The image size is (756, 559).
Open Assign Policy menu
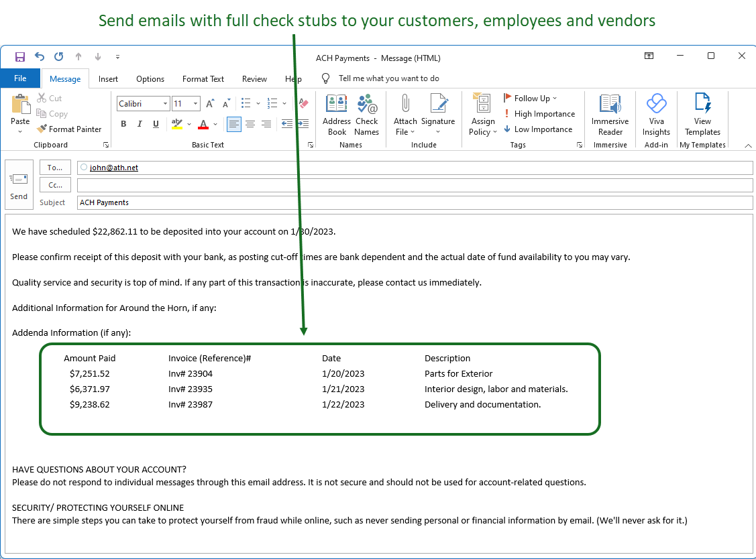[x=482, y=115]
